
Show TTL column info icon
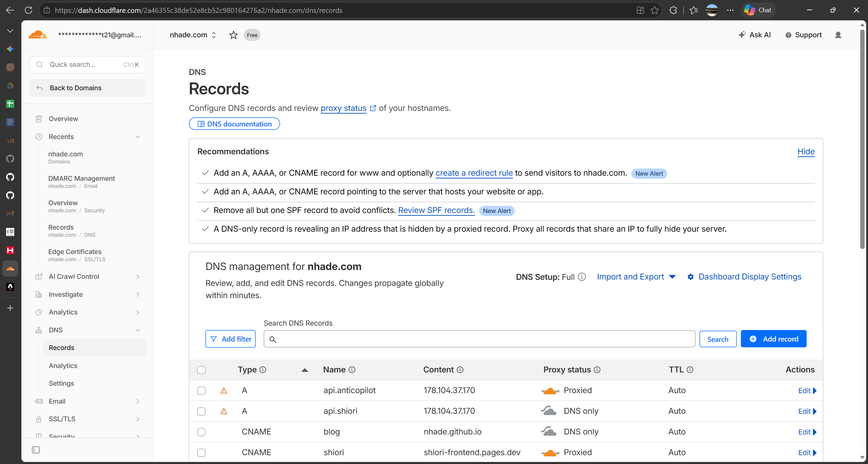point(690,370)
